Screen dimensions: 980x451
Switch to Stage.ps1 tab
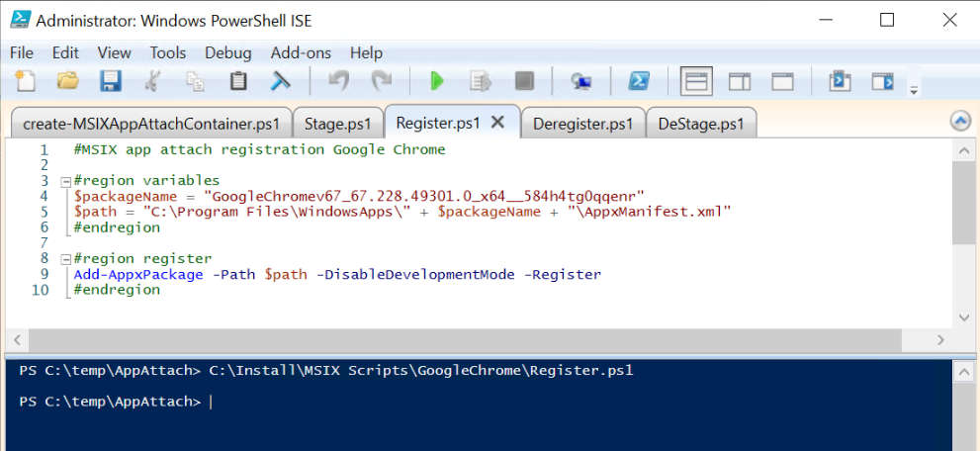338,124
